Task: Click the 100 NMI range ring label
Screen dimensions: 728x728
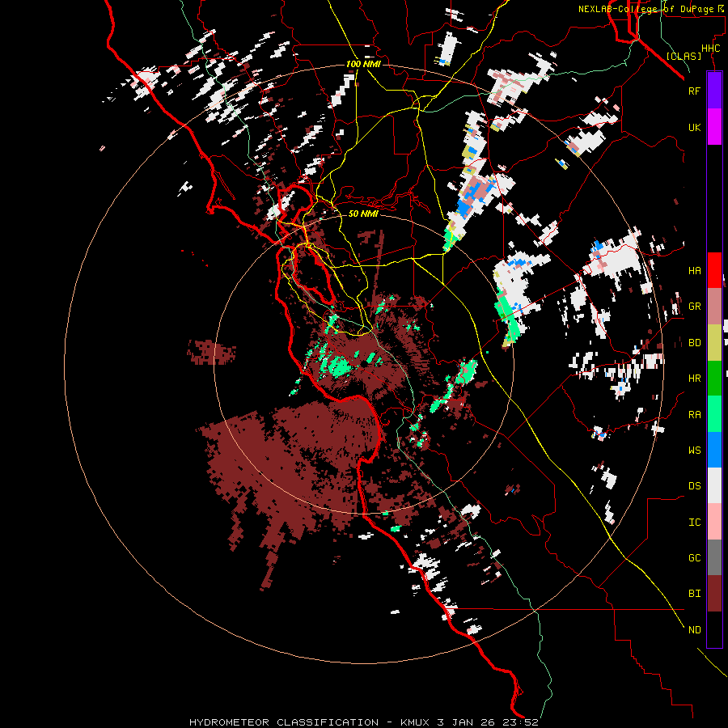Action: (x=362, y=64)
